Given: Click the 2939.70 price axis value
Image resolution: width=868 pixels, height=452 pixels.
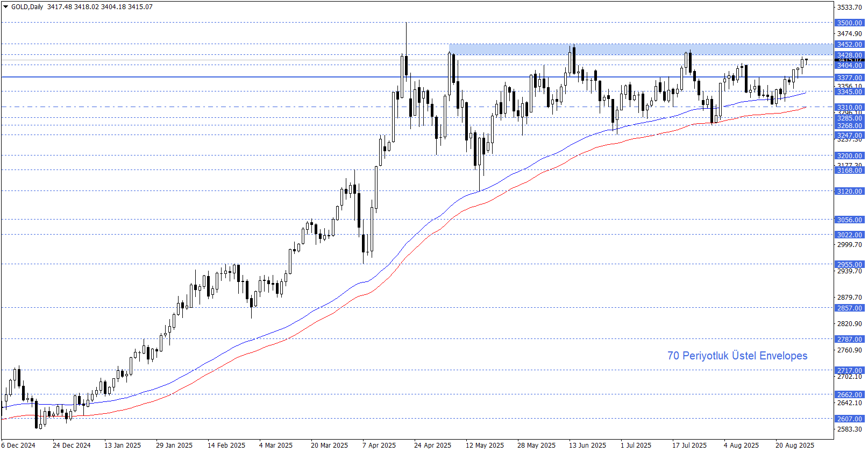Looking at the screenshot, I should 850,271.
